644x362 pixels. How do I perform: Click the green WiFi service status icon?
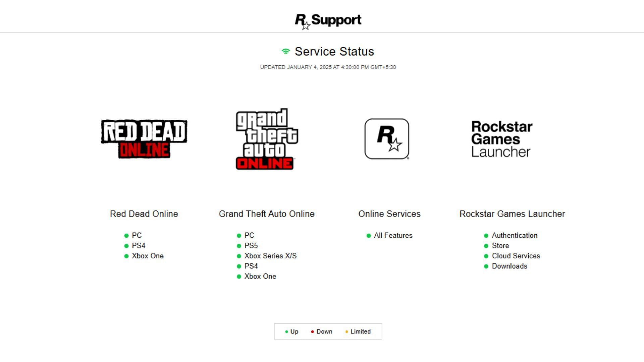286,51
